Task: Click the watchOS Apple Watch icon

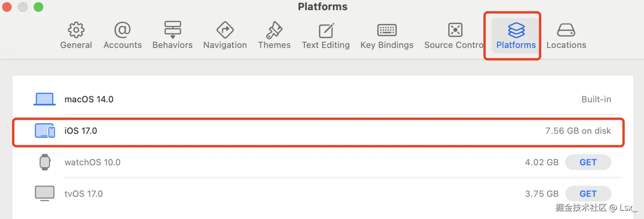Action: point(45,162)
